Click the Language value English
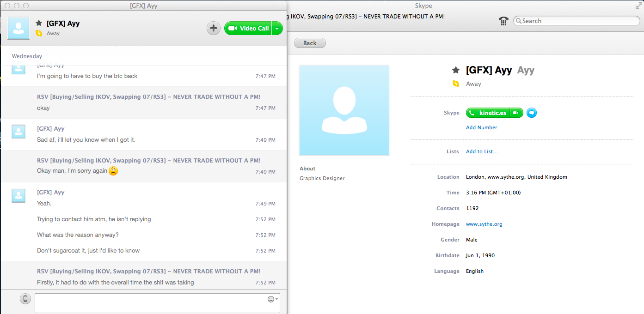 coord(475,271)
